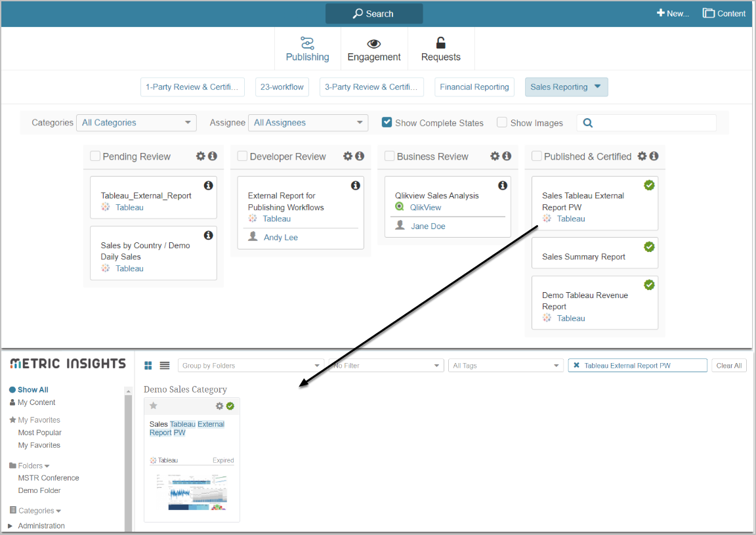
Task: Open the No Filter dropdown
Action: coord(386,366)
